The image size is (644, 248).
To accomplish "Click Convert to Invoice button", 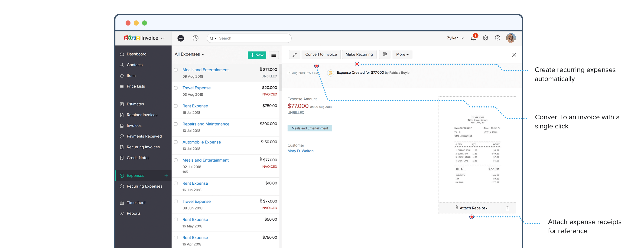I will [x=321, y=55].
